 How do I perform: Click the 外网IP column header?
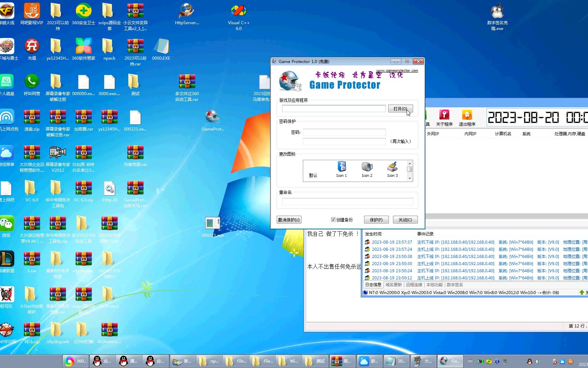[433, 134]
